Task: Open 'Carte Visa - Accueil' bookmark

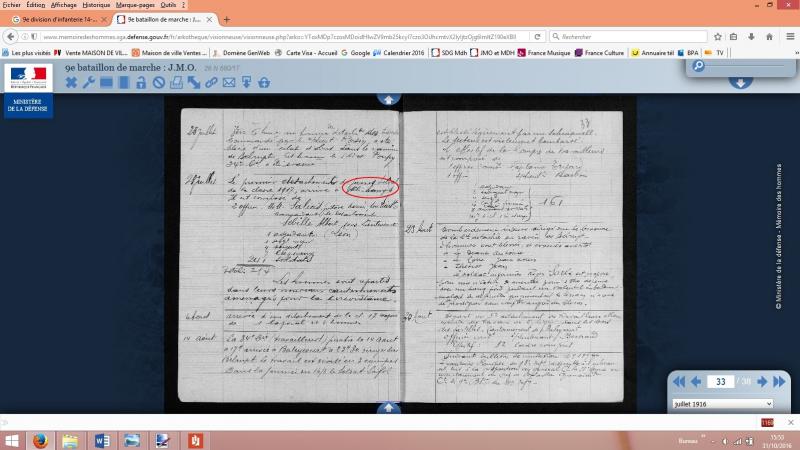Action: [307, 53]
